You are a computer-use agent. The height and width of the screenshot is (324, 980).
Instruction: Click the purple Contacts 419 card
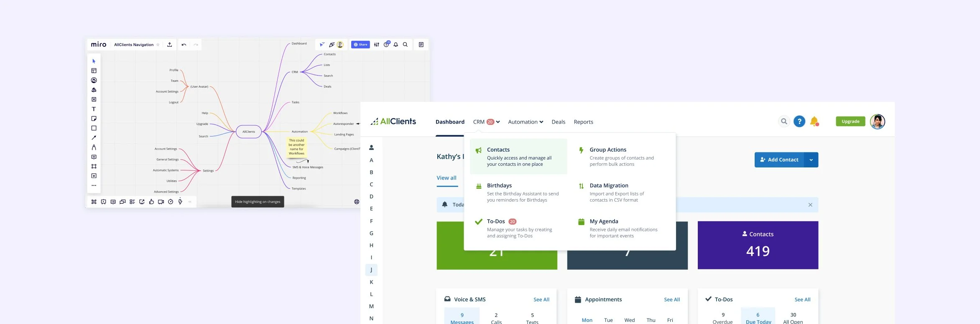click(x=758, y=245)
